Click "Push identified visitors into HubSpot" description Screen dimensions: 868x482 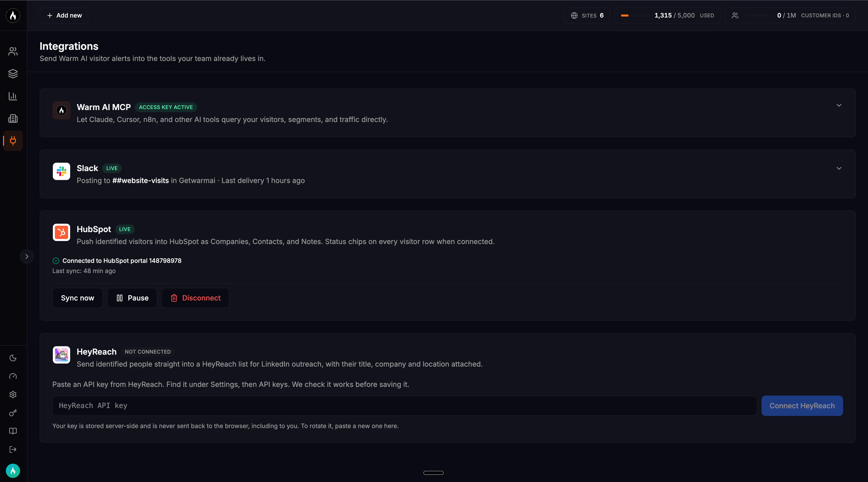pos(286,241)
